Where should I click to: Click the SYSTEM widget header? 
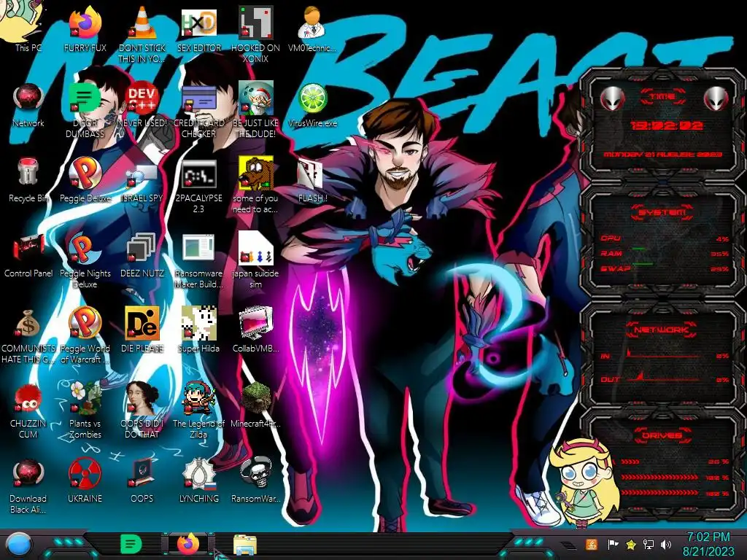click(662, 212)
